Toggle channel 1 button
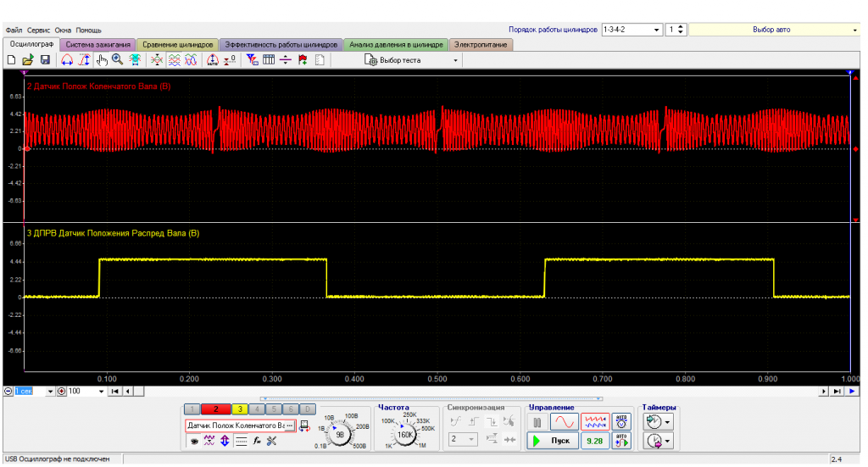Screen dimensions: 868x467 point(192,409)
